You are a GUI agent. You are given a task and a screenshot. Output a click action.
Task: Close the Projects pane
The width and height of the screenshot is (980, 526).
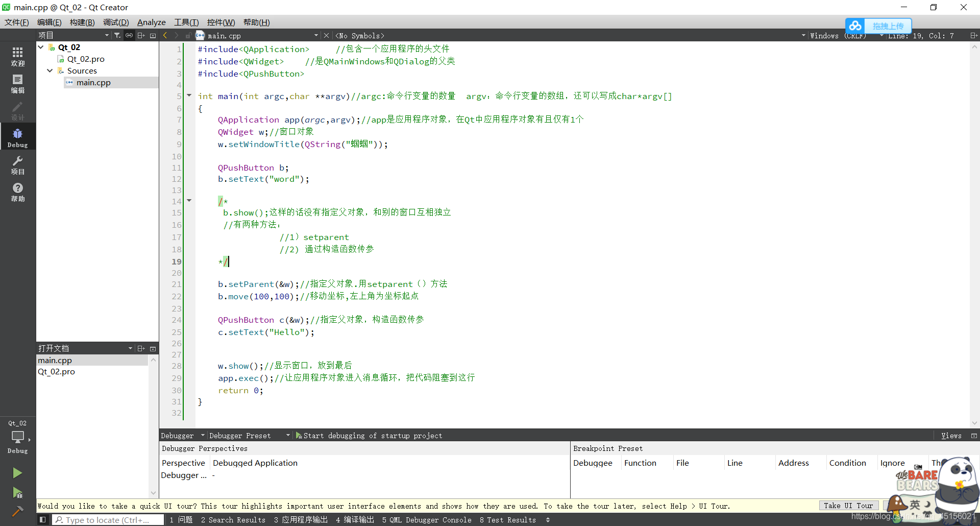click(153, 35)
